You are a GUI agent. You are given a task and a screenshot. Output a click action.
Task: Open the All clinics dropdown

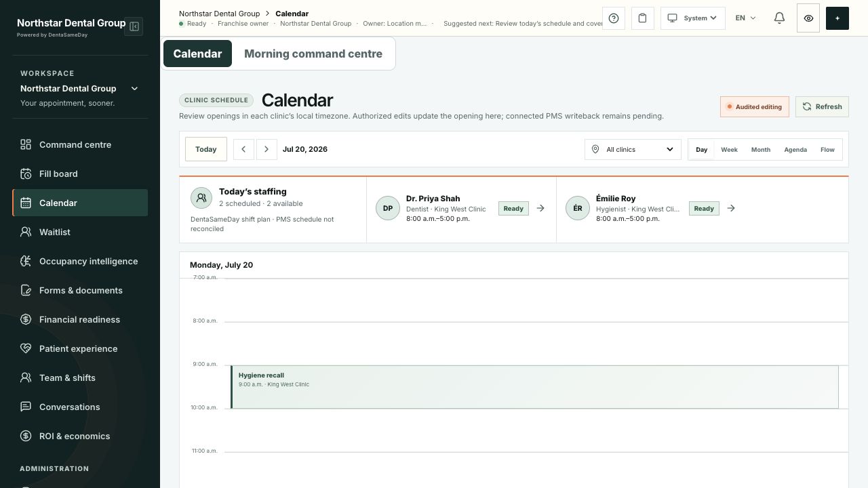coord(633,149)
